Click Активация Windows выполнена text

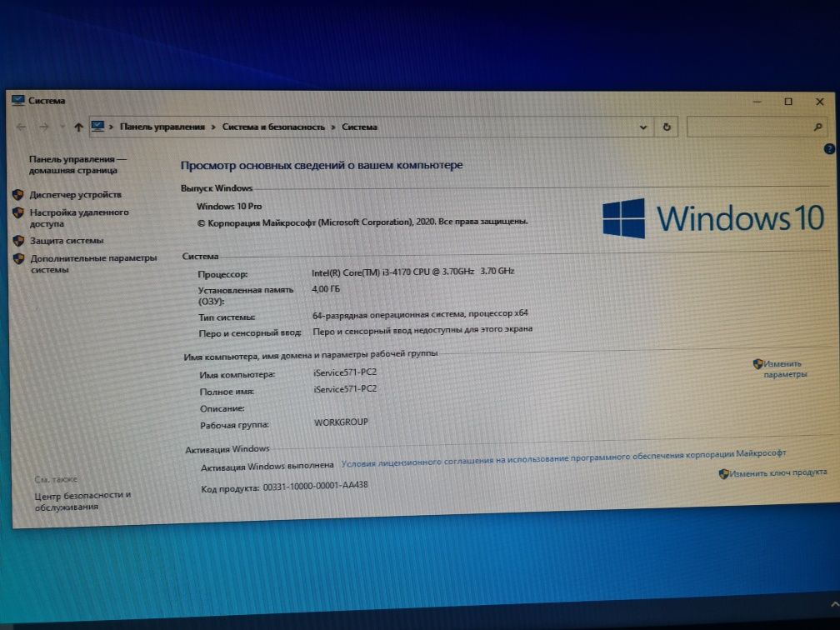pos(267,467)
